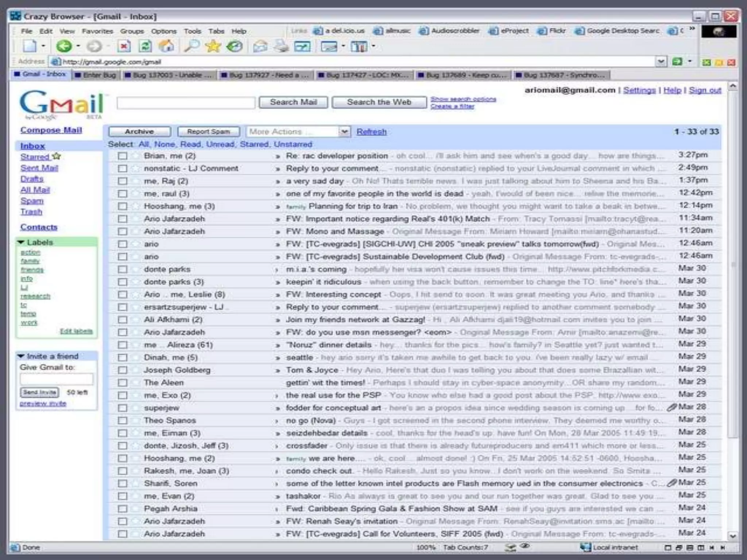Open the Favorites menu
Viewport: 747px width, 560px height.
click(97, 31)
